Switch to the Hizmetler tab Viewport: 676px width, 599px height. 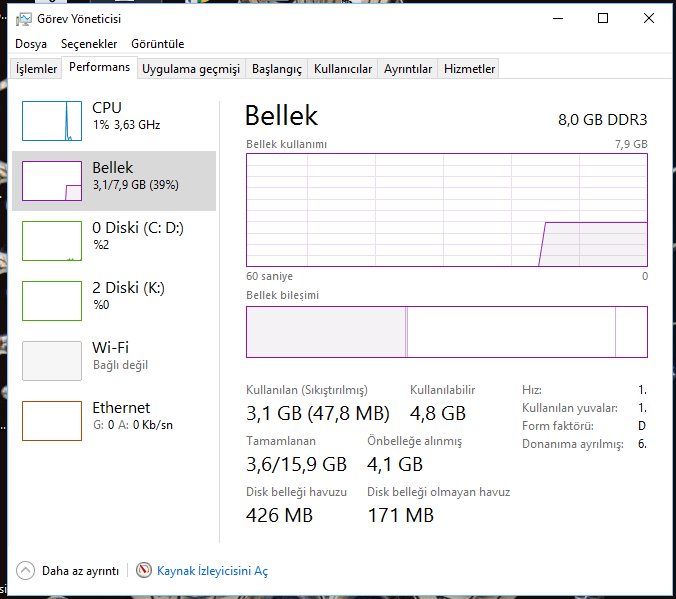coord(469,69)
